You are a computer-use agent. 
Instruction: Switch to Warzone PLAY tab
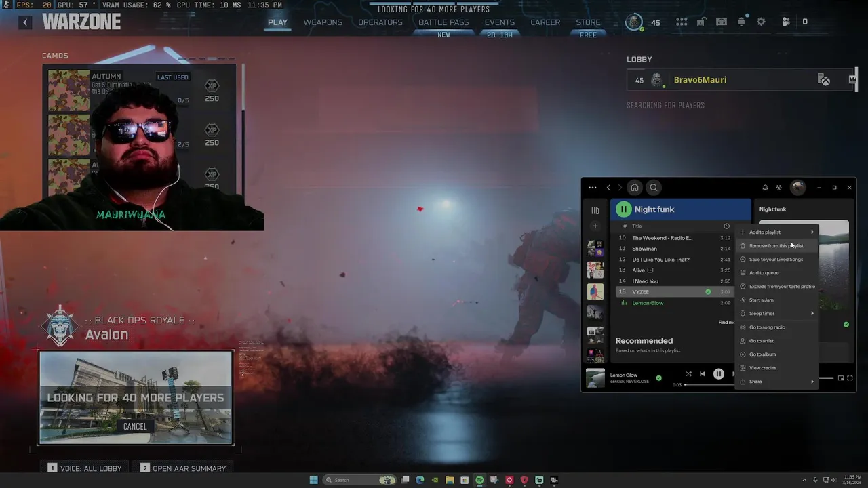(x=277, y=22)
